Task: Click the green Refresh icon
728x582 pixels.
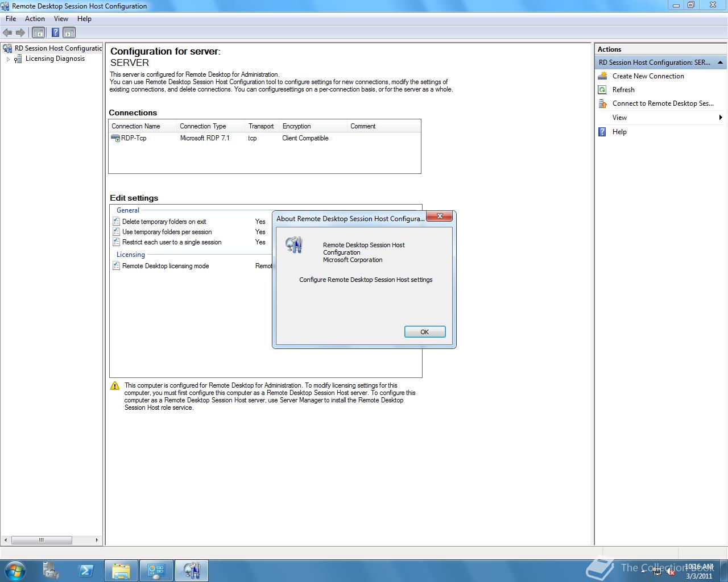Action: coord(602,90)
